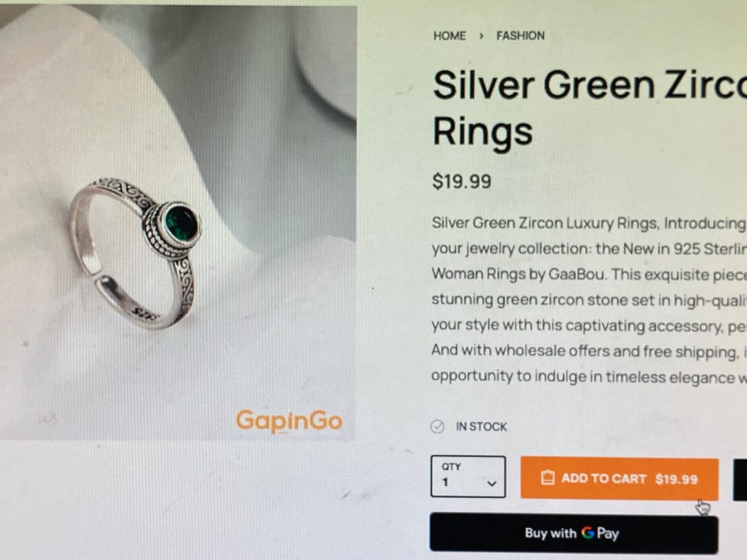Add the ring to cart for $19.99

coord(619,478)
